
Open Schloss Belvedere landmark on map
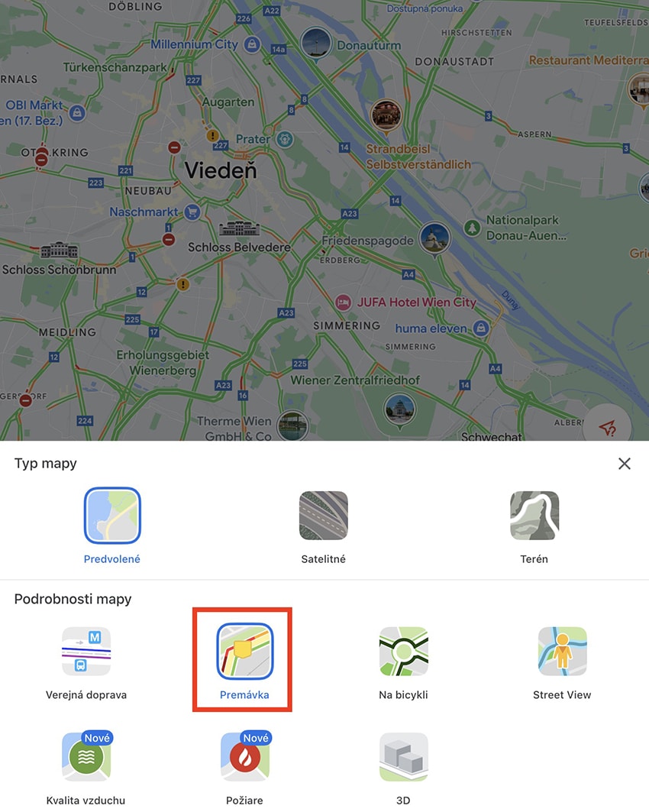click(x=238, y=229)
